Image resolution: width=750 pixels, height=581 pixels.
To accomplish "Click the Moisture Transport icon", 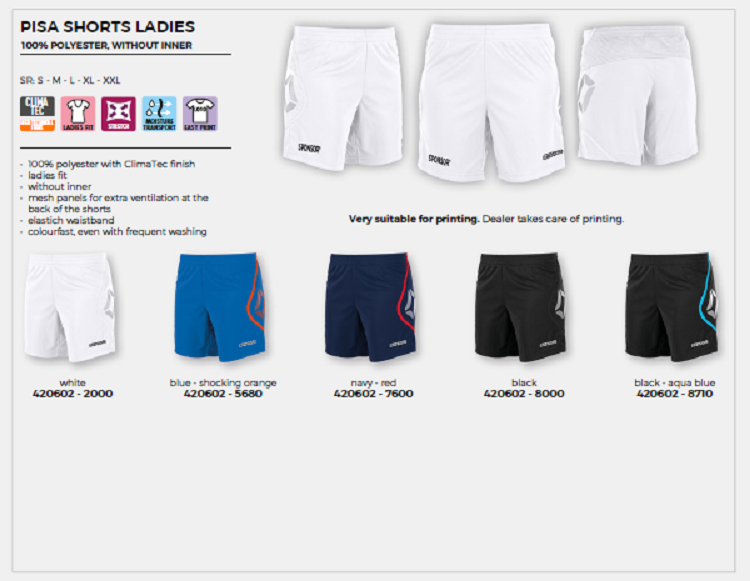I will 159,113.
